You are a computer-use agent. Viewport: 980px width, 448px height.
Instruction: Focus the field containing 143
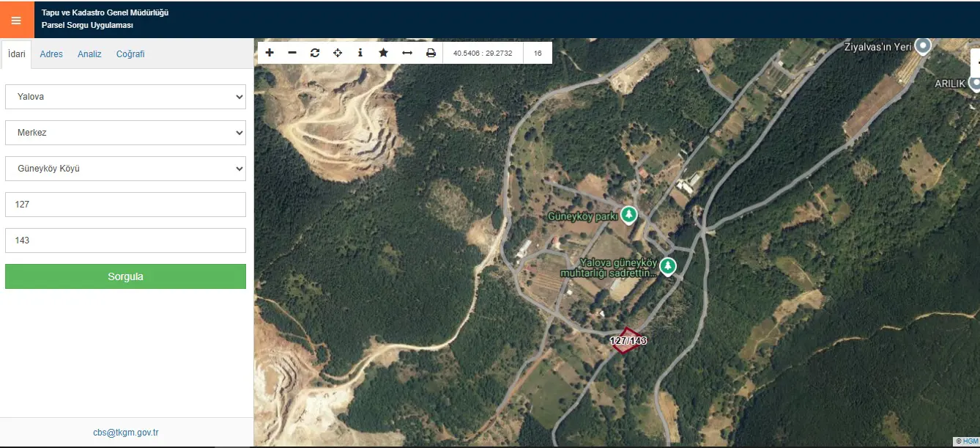click(125, 240)
